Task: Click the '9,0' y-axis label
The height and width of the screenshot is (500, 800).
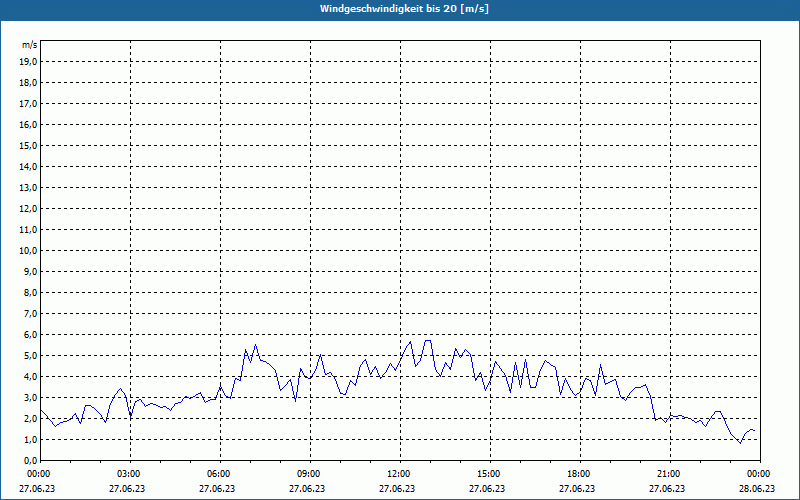Action: tap(31, 271)
